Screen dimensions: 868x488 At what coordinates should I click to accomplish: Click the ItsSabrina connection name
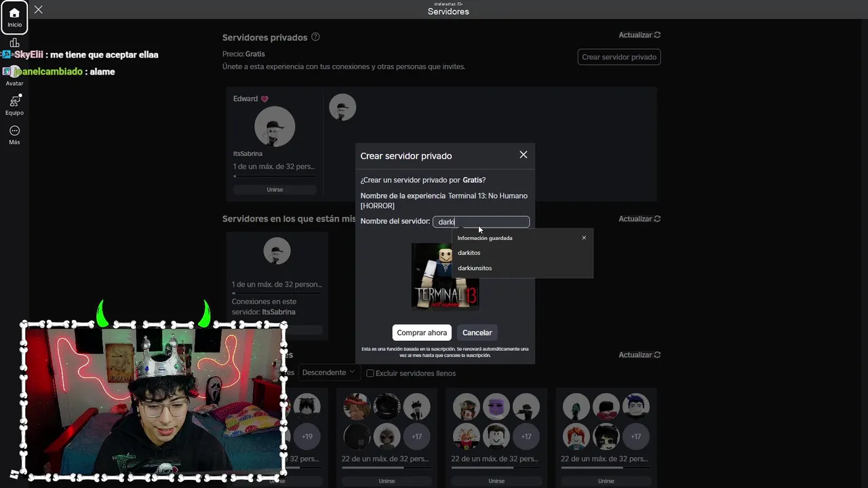tap(279, 312)
